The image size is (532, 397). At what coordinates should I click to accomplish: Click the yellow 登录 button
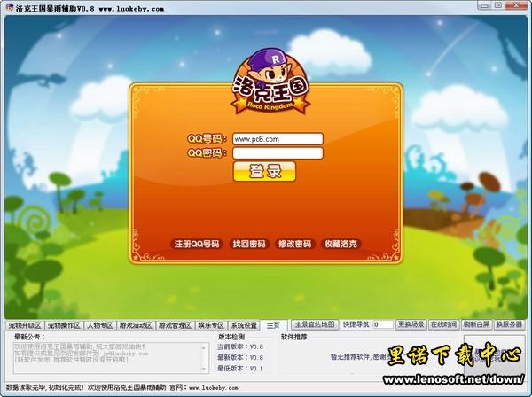[x=264, y=171]
